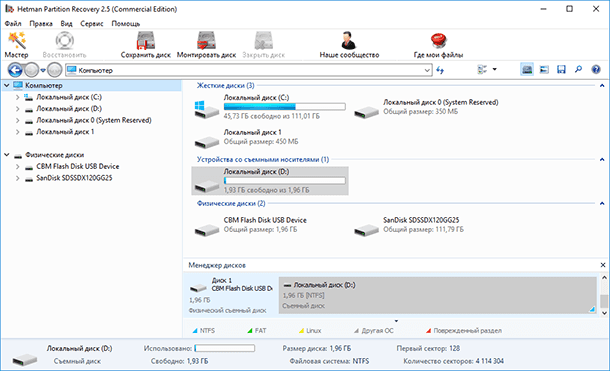610x371 pixels.
Task: Select Локальный диск (C:) tree item
Action: (69, 97)
